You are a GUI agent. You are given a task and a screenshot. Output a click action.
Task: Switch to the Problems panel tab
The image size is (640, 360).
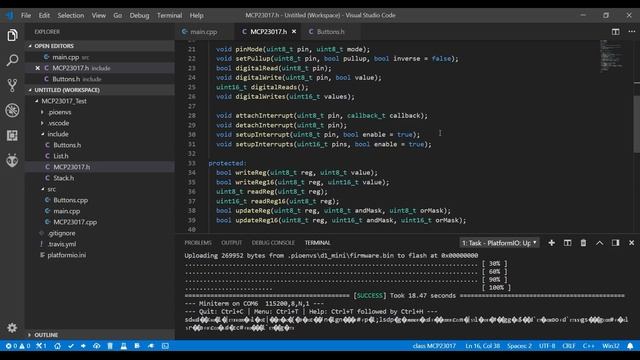pyautogui.click(x=198, y=243)
